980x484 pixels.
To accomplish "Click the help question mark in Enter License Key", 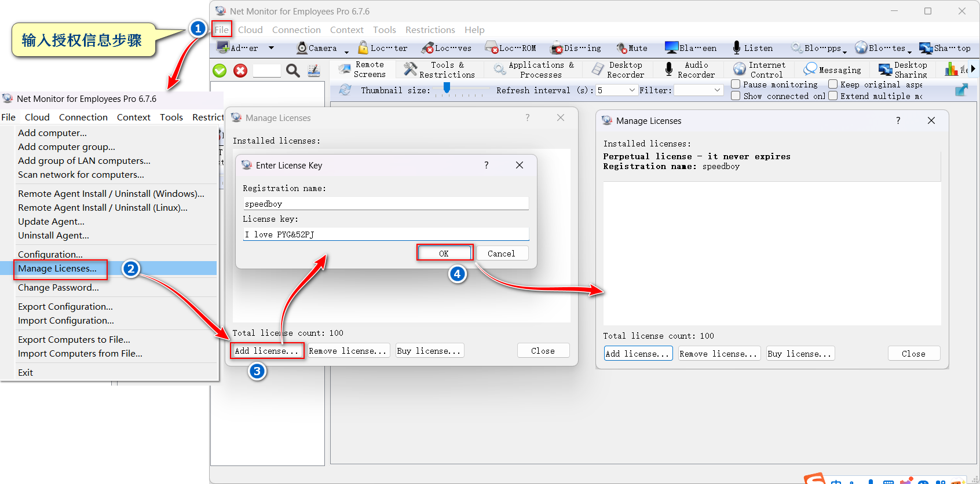I will tap(487, 165).
